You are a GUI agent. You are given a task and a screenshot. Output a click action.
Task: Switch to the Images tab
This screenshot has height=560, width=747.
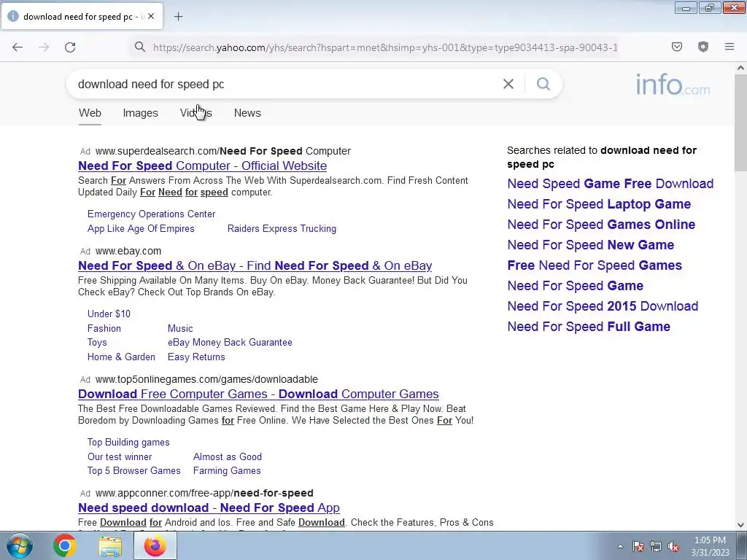coord(140,113)
